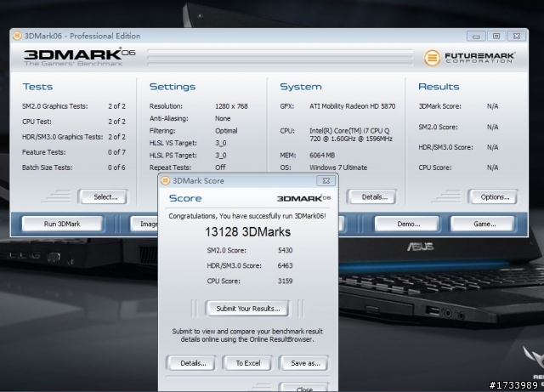The height and width of the screenshot is (392, 544).
Task: Click the MEM value 6064 MB
Action: coord(322,156)
